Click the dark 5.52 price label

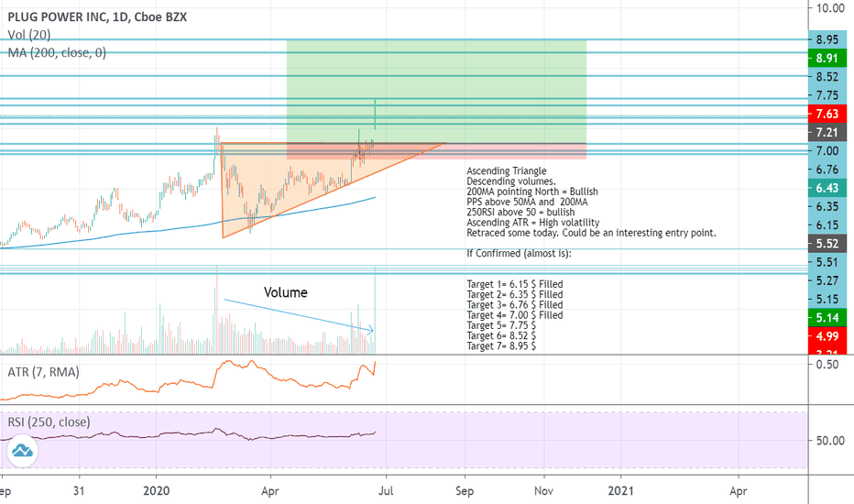pos(827,244)
